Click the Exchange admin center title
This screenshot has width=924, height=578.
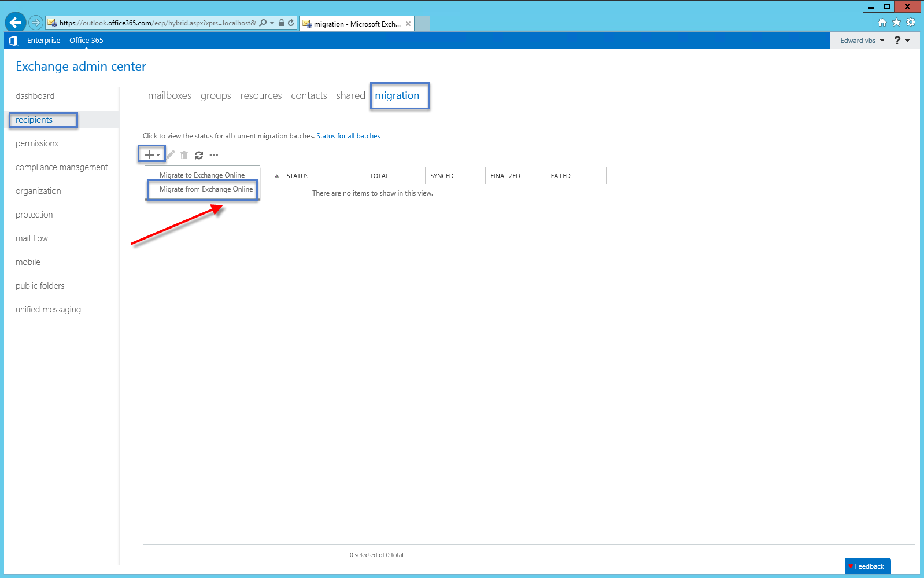(81, 67)
